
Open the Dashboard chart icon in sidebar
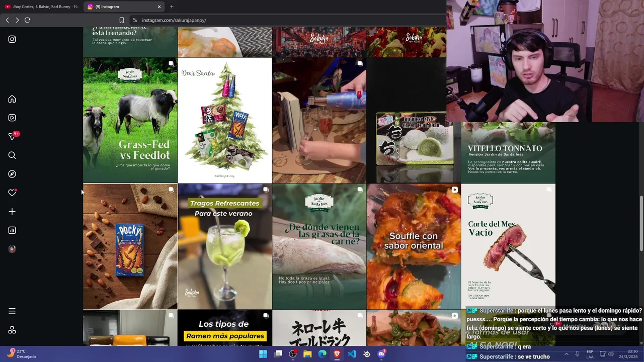tap(12, 230)
